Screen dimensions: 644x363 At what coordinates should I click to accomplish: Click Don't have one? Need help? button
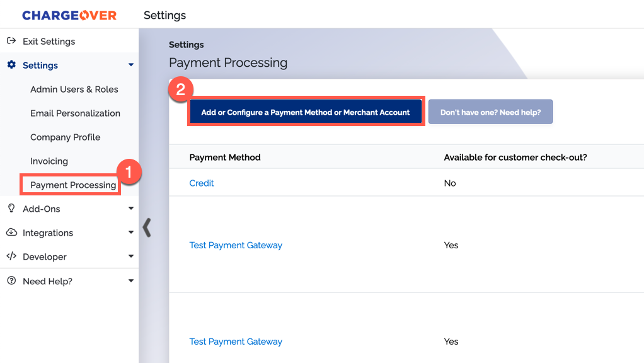490,112
